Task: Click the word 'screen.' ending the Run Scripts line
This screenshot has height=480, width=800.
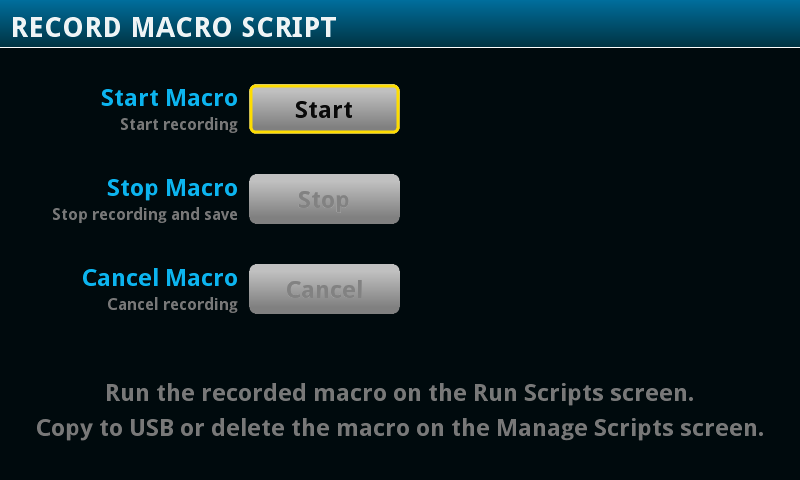Action: click(655, 392)
